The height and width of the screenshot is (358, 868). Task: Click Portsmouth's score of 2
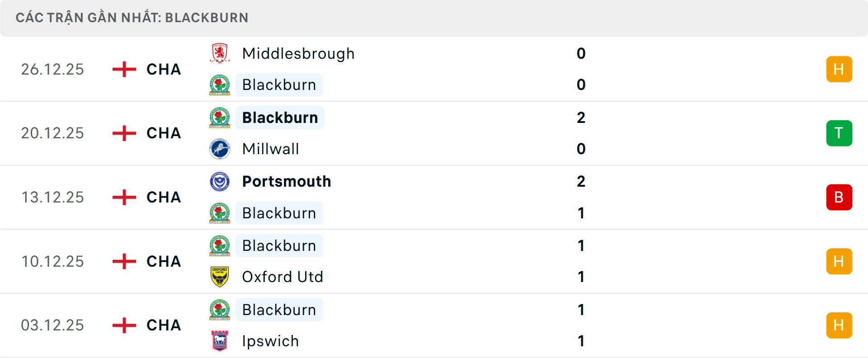pos(581,181)
